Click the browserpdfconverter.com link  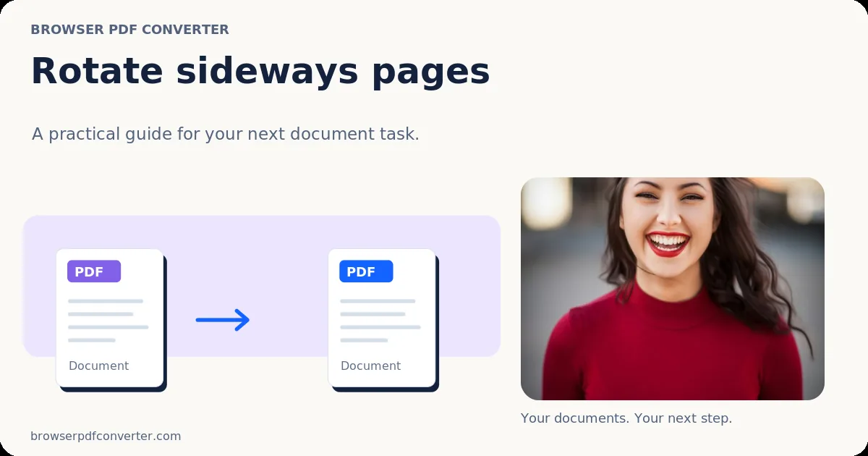(106, 436)
